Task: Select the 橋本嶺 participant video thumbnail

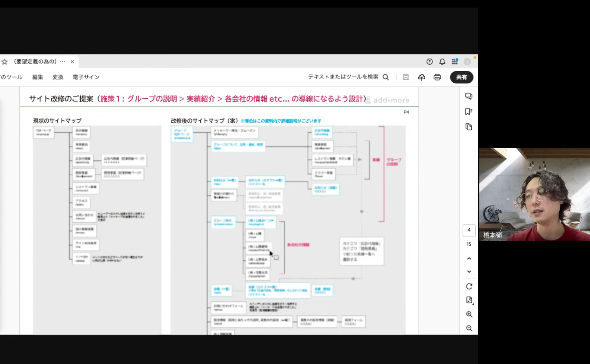Action: tap(534, 194)
